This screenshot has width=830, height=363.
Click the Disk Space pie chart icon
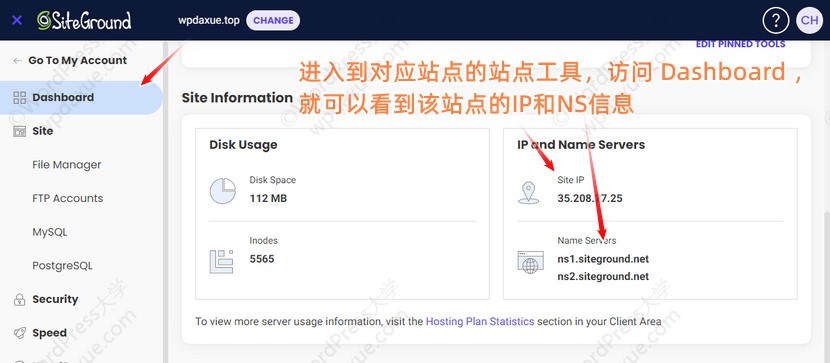pos(223,191)
